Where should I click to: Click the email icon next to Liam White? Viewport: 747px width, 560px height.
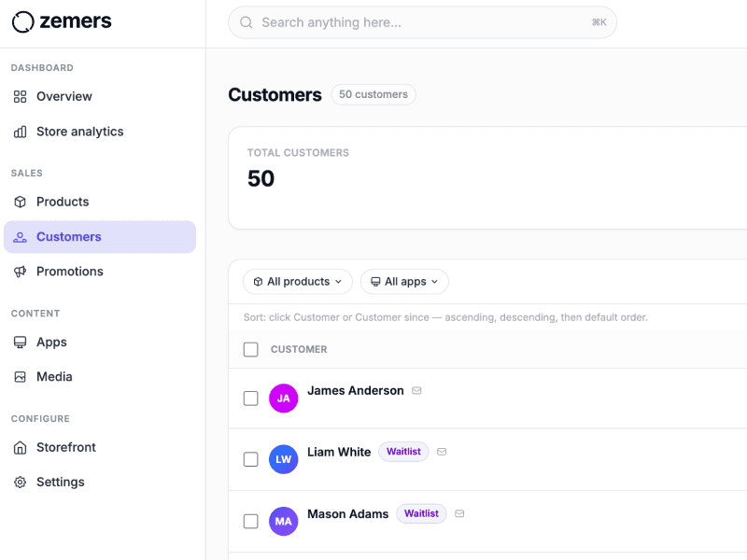tap(442, 452)
